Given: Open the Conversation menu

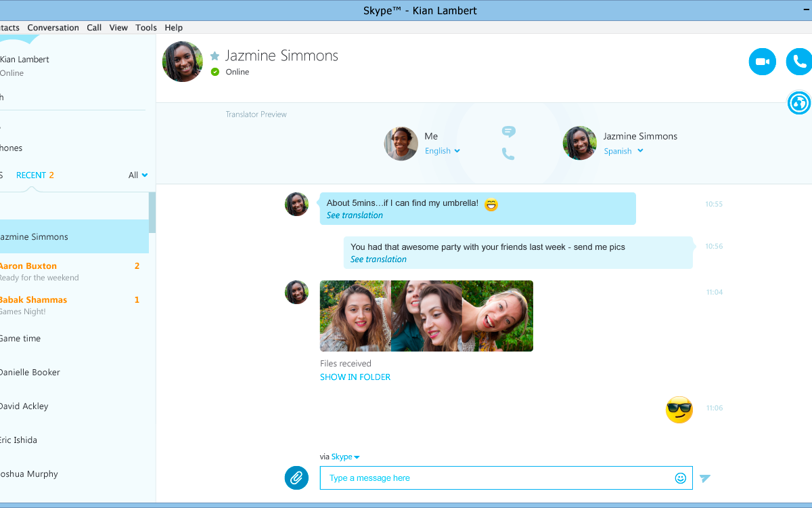Looking at the screenshot, I should tap(53, 28).
